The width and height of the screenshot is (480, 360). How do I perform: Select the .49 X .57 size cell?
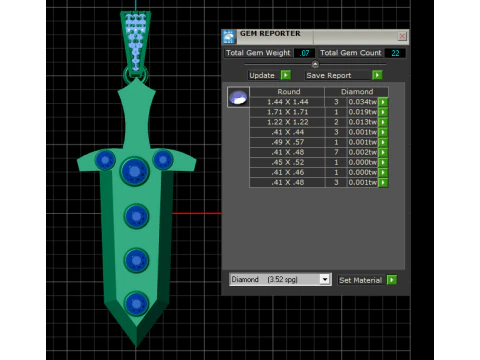[x=287, y=142]
